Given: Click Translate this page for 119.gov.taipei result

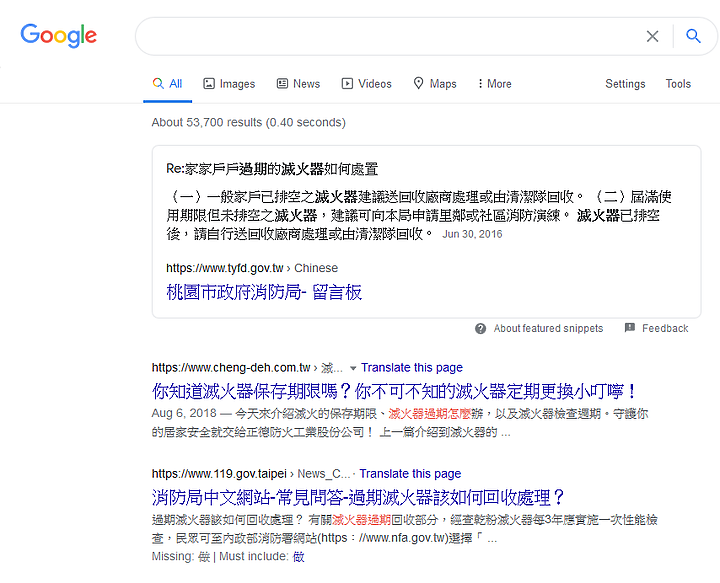Looking at the screenshot, I should (410, 474).
